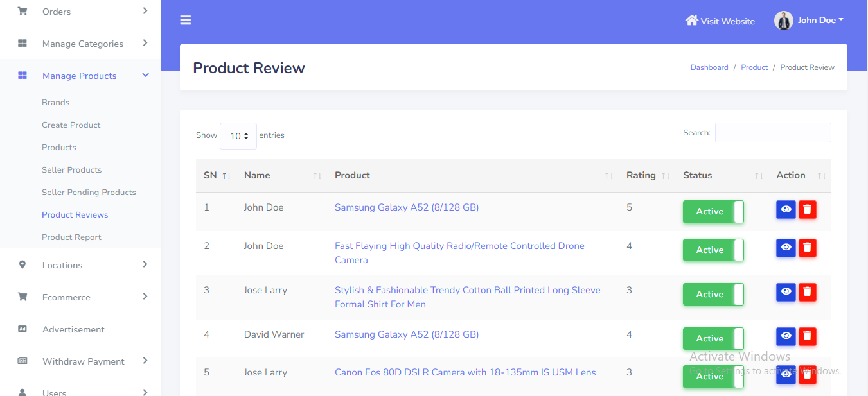Click the hamburger menu icon in header
This screenshot has height=396, width=868.
186,21
